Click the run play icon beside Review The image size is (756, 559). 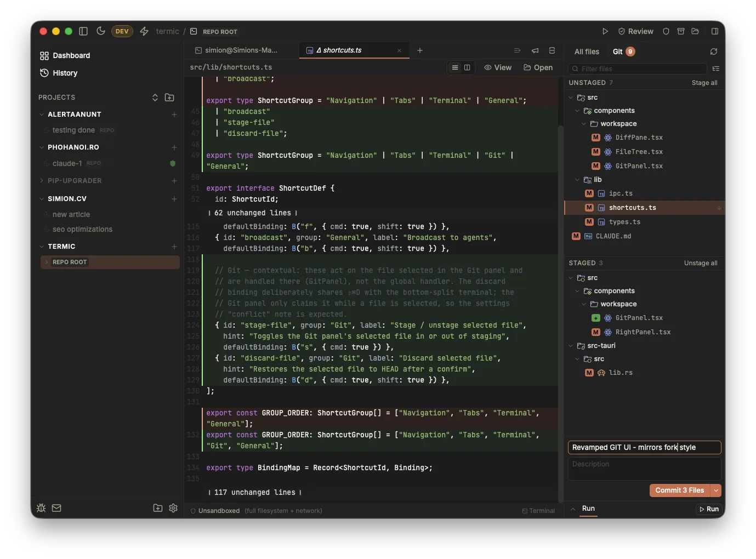pyautogui.click(x=605, y=31)
